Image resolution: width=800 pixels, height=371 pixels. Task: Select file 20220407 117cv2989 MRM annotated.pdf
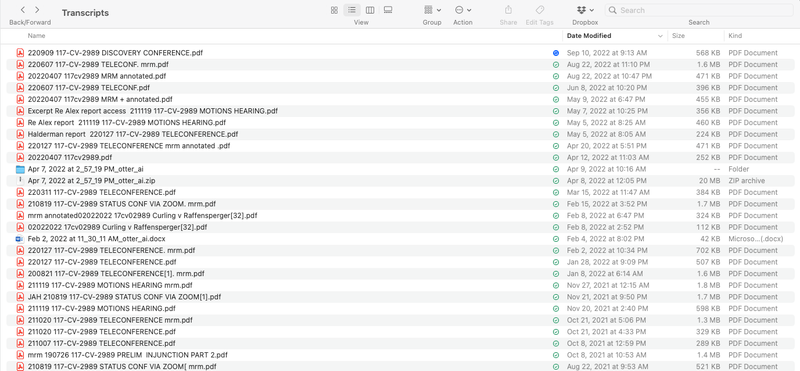pyautogui.click(x=96, y=76)
